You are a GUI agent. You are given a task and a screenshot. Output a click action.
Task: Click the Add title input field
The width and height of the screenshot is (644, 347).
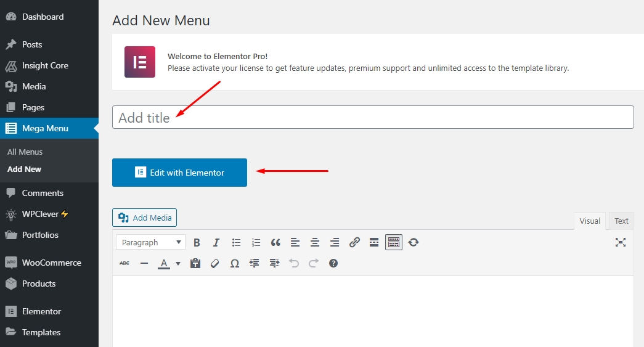[372, 117]
